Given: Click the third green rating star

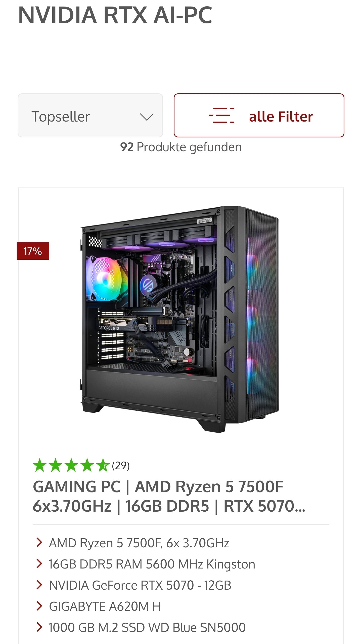Looking at the screenshot, I should 71,465.
